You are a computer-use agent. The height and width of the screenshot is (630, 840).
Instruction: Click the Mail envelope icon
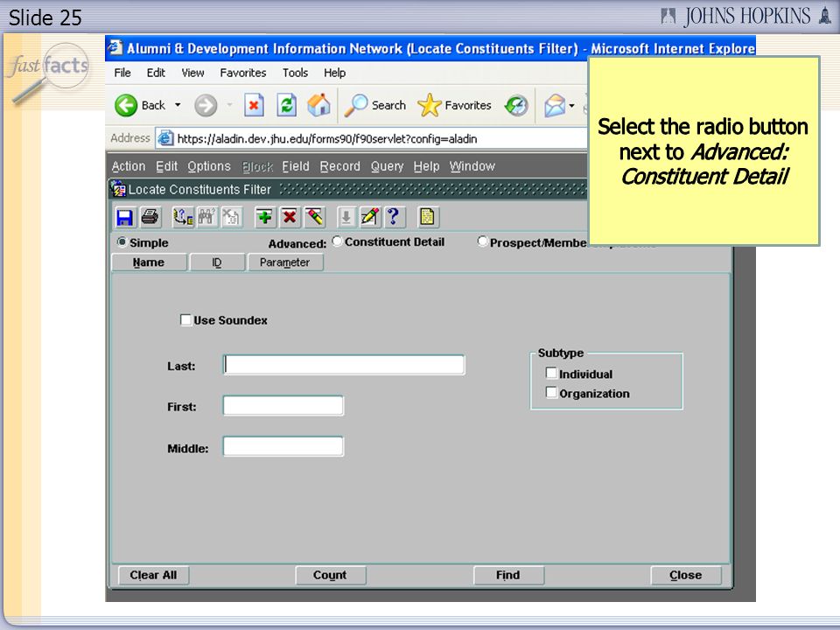pos(555,106)
